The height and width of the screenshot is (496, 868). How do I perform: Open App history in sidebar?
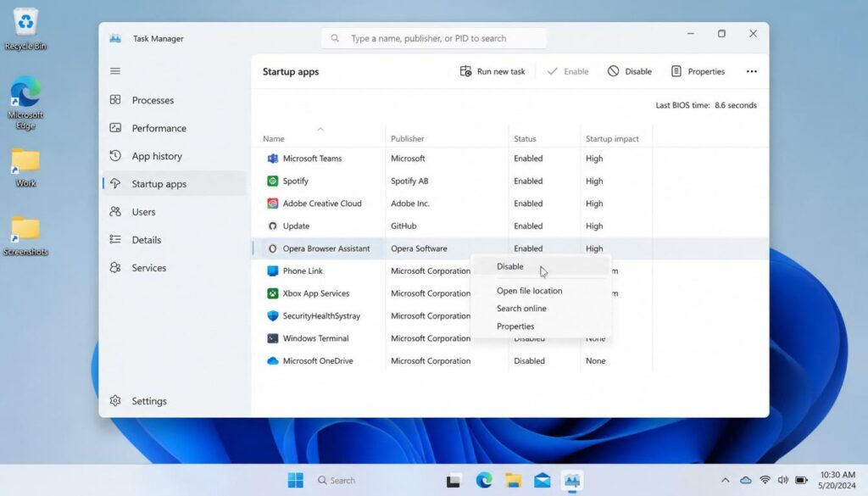[174, 156]
